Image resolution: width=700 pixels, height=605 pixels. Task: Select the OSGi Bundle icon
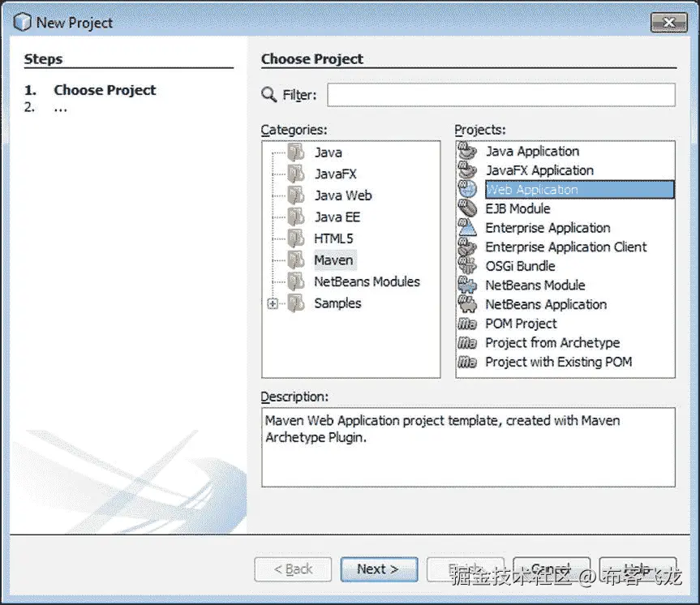467,266
